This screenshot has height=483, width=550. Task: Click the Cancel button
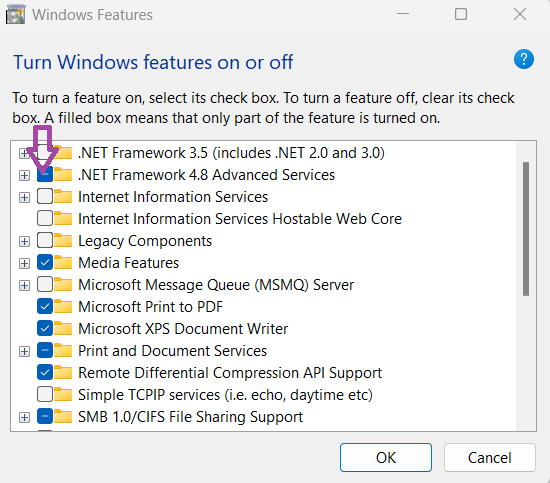point(490,457)
